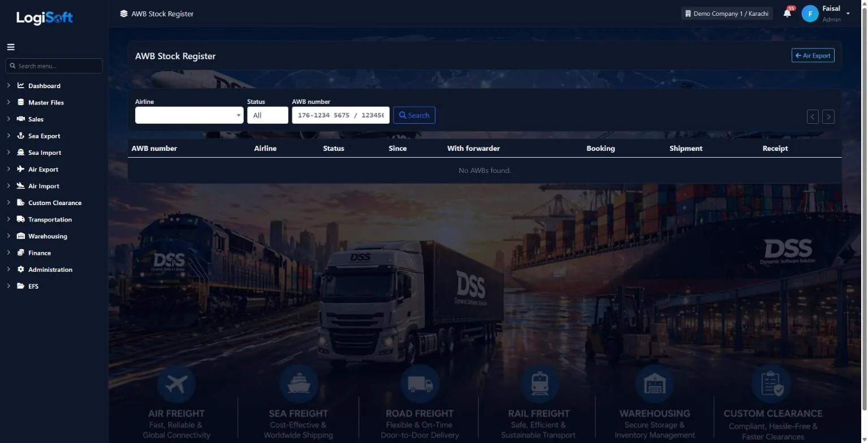Focus the AWB number input field

[340, 115]
